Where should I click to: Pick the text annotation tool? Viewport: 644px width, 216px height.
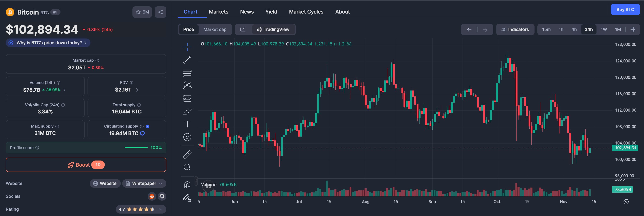coord(187,124)
